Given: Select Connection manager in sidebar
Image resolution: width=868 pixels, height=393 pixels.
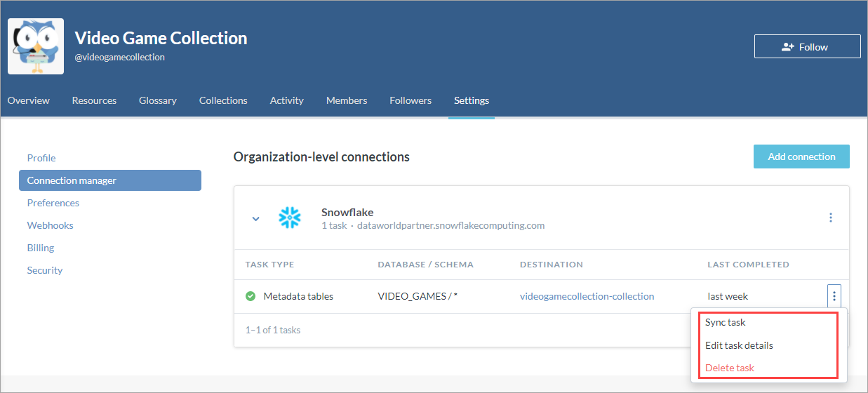Looking at the screenshot, I should 110,180.
